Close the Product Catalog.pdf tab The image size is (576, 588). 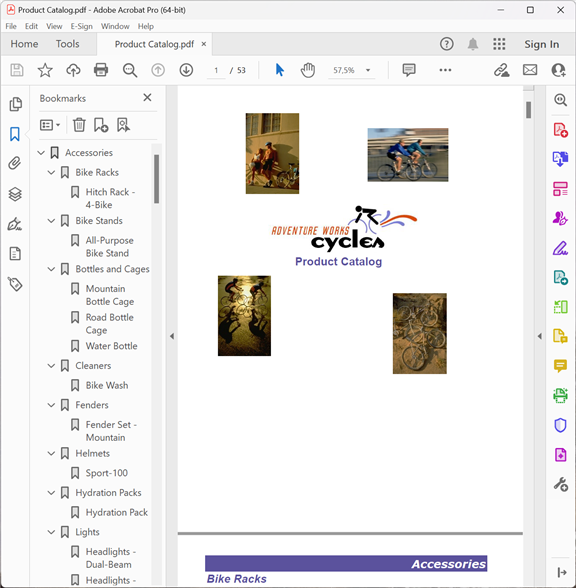click(x=204, y=44)
